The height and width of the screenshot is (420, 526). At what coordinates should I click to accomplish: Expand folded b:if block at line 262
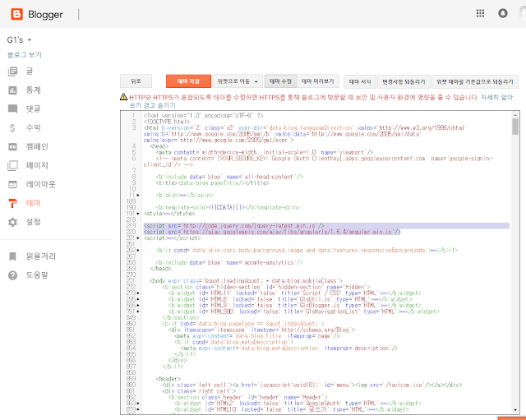(138, 250)
